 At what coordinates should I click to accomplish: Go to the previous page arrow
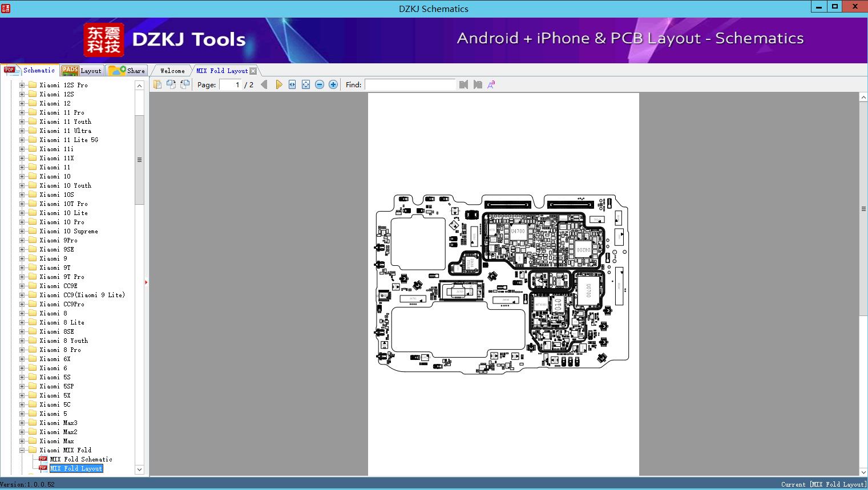click(264, 84)
